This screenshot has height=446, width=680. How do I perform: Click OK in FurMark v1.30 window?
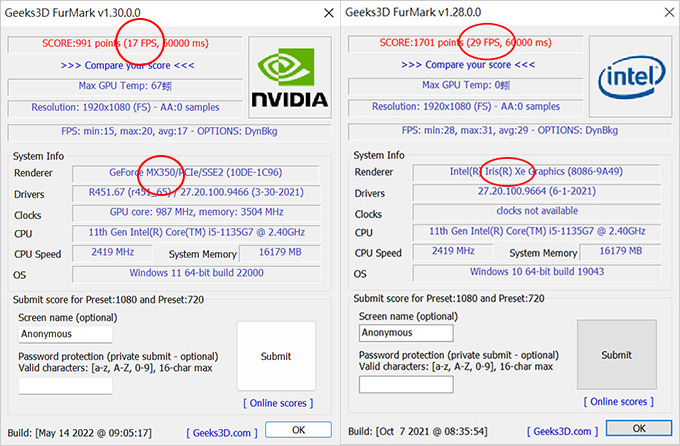[298, 430]
